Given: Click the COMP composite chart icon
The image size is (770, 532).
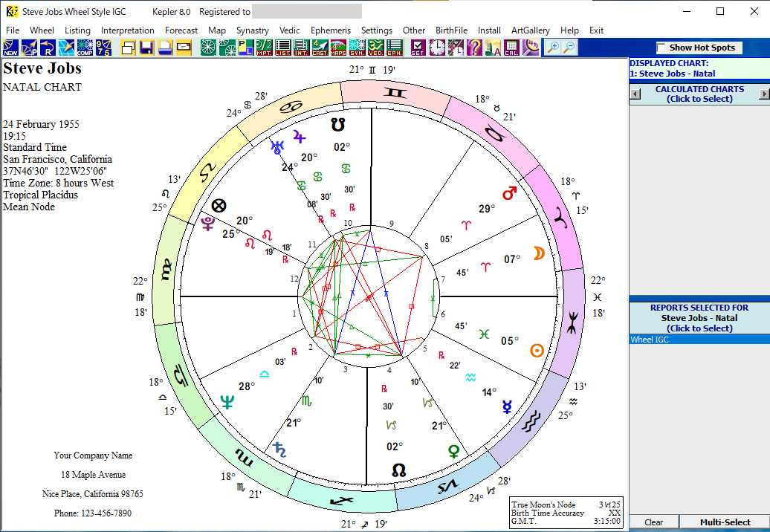Looking at the screenshot, I should click(85, 48).
